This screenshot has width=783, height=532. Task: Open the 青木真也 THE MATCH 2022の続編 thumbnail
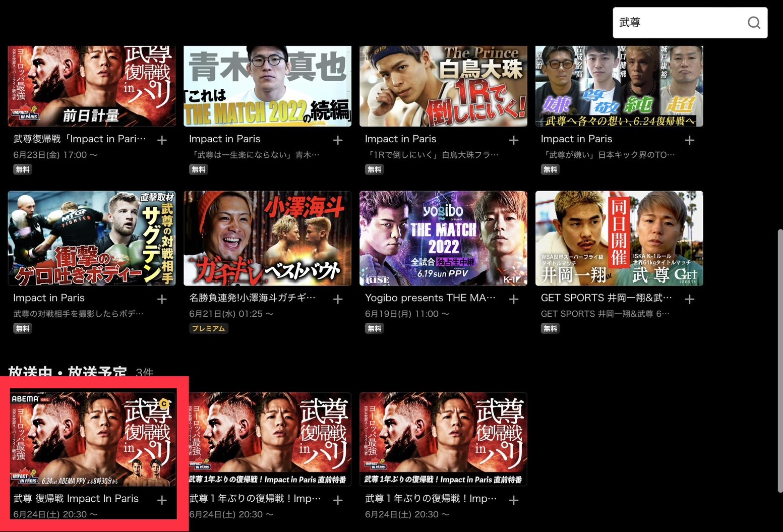point(267,86)
